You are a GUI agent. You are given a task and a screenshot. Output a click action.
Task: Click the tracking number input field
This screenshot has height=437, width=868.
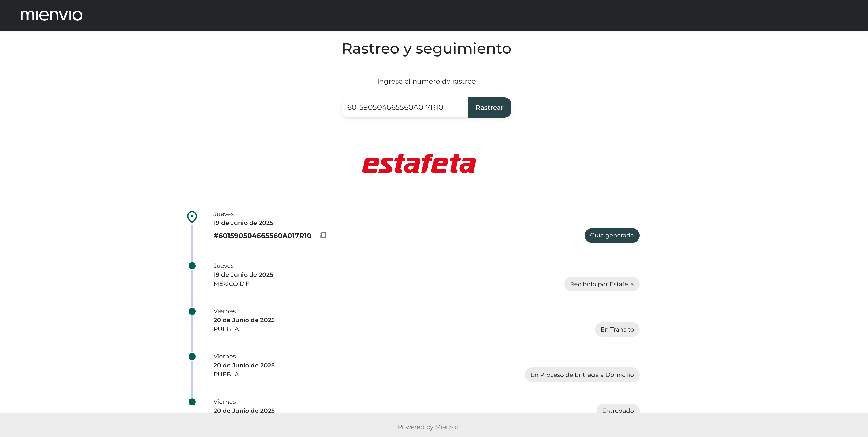[404, 108]
